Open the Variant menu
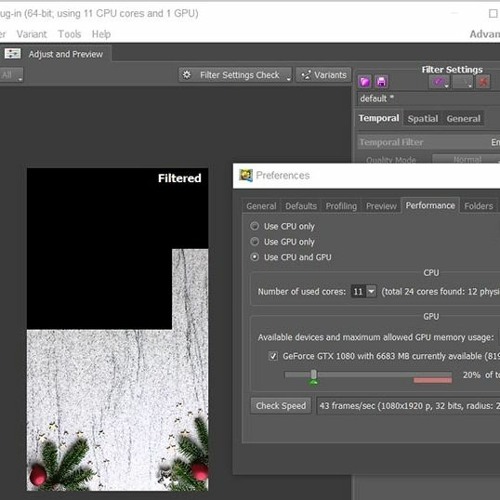500x500 pixels. 32,34
